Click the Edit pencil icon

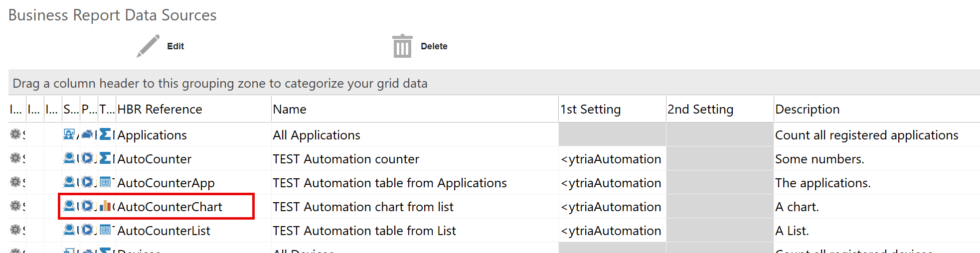(x=148, y=46)
